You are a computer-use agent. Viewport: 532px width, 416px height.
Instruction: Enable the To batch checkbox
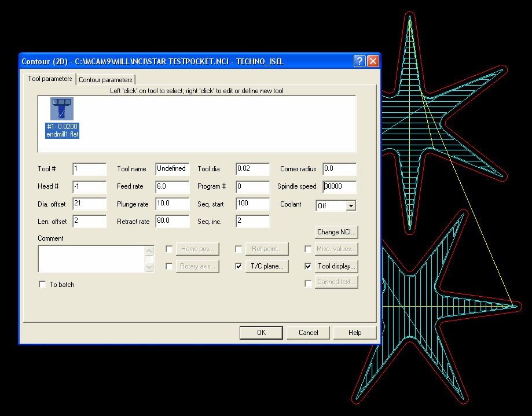[x=42, y=285]
